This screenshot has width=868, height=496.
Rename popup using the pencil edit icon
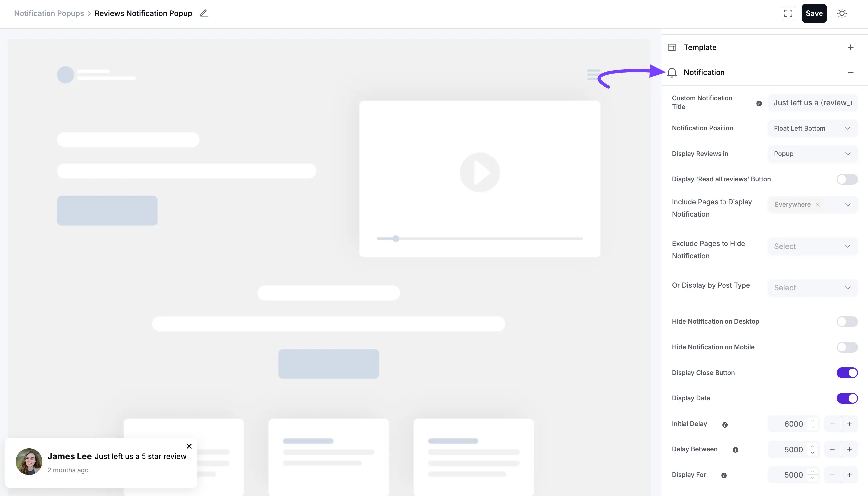pyautogui.click(x=203, y=13)
